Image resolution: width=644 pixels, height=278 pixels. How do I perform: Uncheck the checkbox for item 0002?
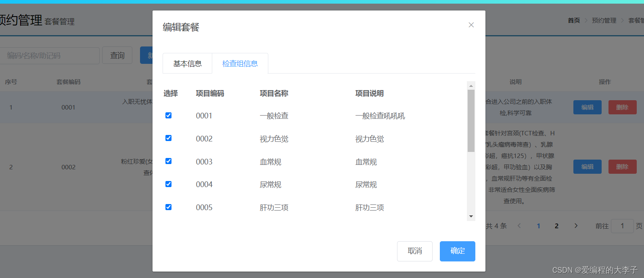click(169, 138)
